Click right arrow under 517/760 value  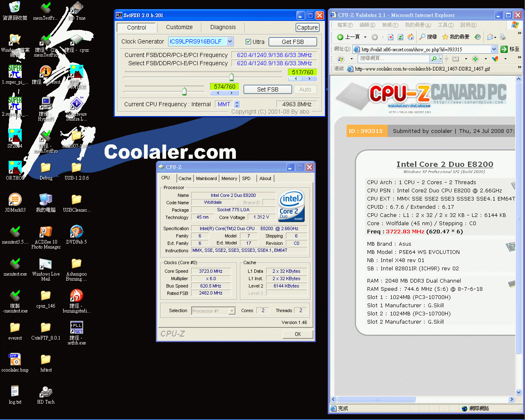[x=309, y=78]
